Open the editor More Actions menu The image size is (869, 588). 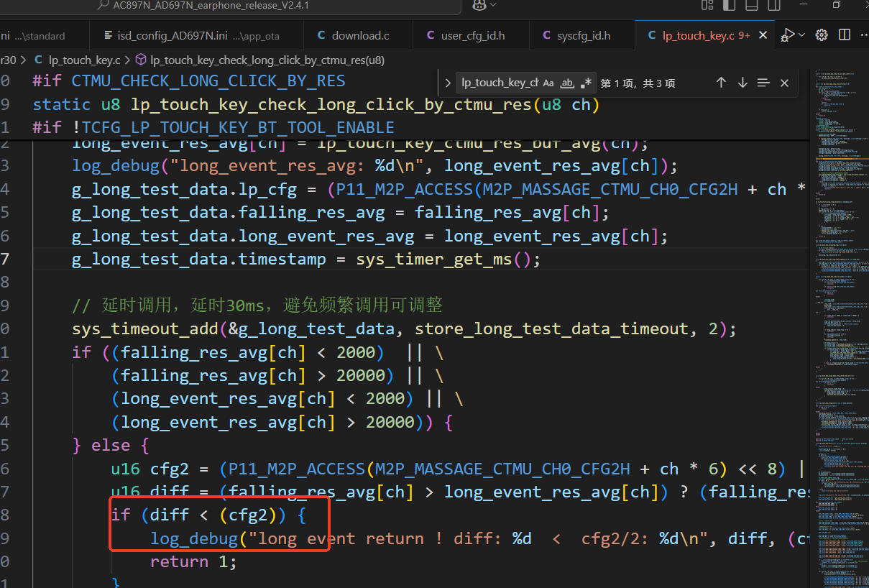click(x=863, y=35)
